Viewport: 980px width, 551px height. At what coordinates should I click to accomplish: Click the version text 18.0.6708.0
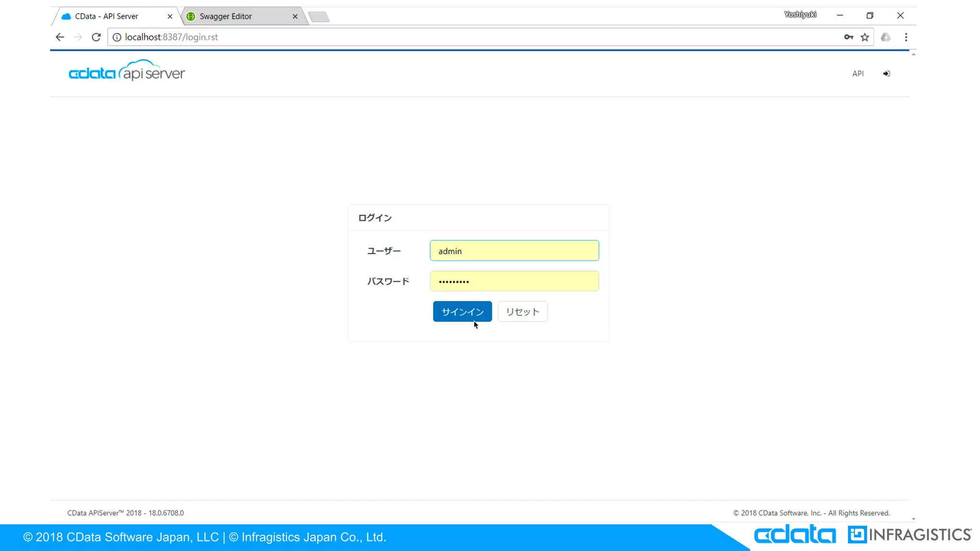coord(166,513)
